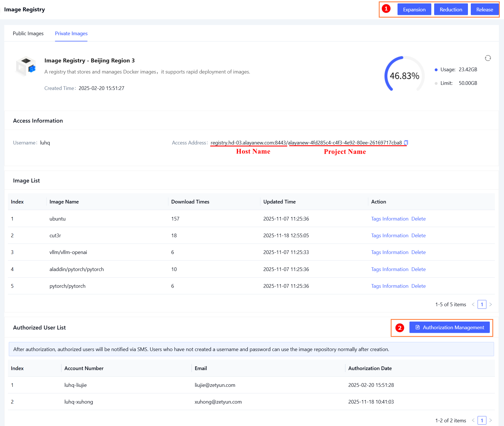Open Tags Information for ubuntu image
This screenshot has height=426, width=504.
(x=390, y=219)
